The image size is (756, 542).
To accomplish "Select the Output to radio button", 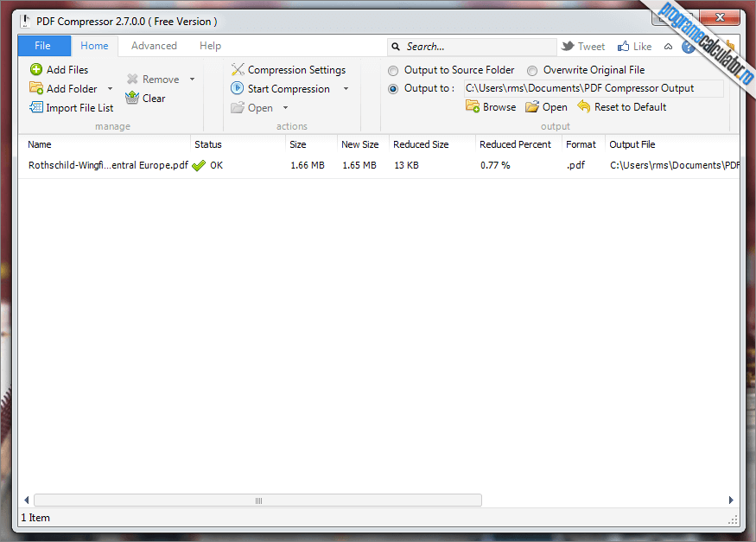I will tap(393, 89).
